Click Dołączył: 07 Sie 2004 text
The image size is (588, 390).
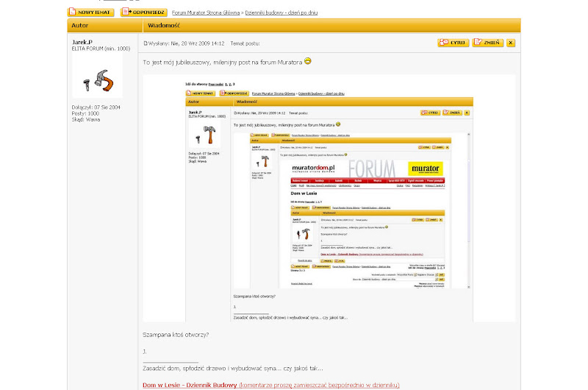pyautogui.click(x=96, y=107)
